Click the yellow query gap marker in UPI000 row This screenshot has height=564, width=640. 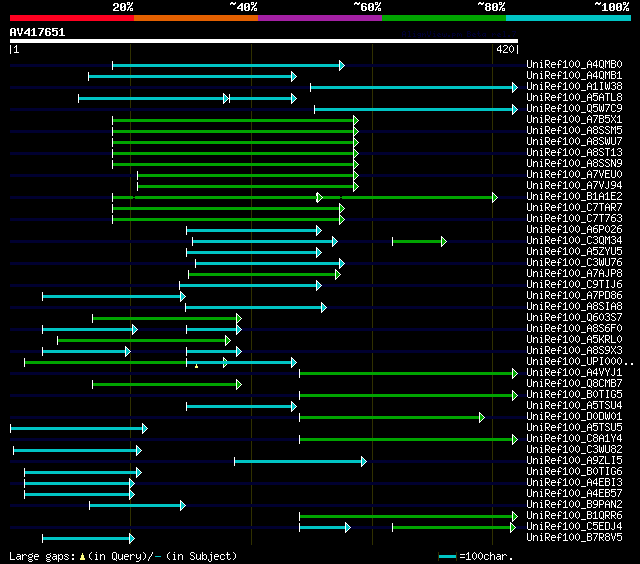click(x=196, y=366)
